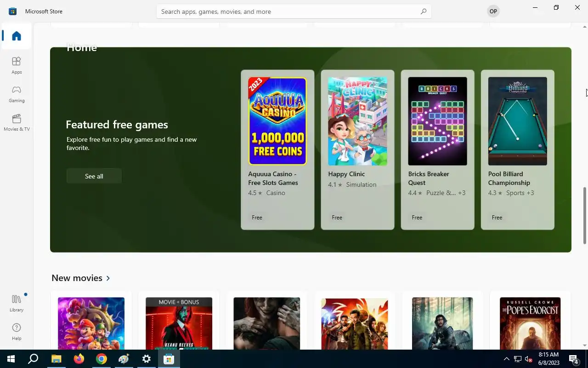Viewport: 588px width, 368px height.
Task: Go to the Gaming section
Action: point(17,94)
